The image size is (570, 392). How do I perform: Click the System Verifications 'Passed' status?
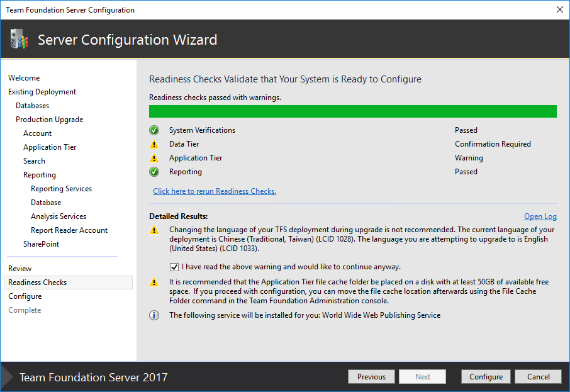point(466,130)
